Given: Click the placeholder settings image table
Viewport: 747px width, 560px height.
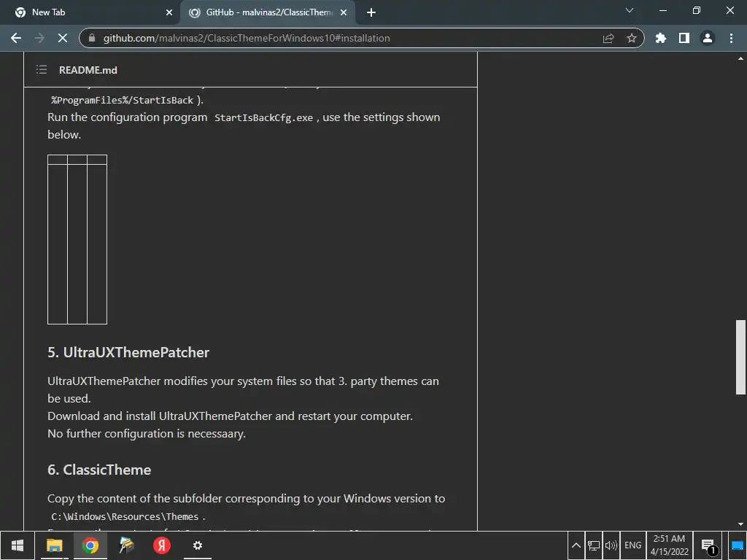Looking at the screenshot, I should pyautogui.click(x=77, y=239).
